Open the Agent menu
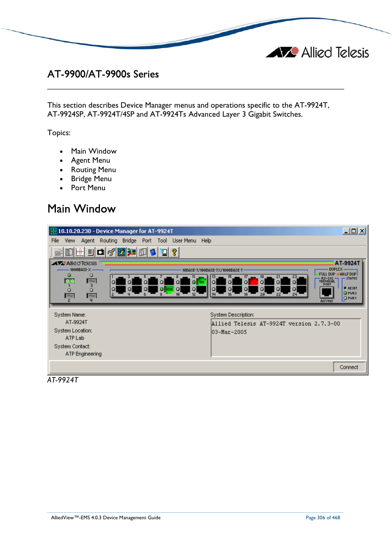This screenshot has width=392, height=555. coord(88,241)
